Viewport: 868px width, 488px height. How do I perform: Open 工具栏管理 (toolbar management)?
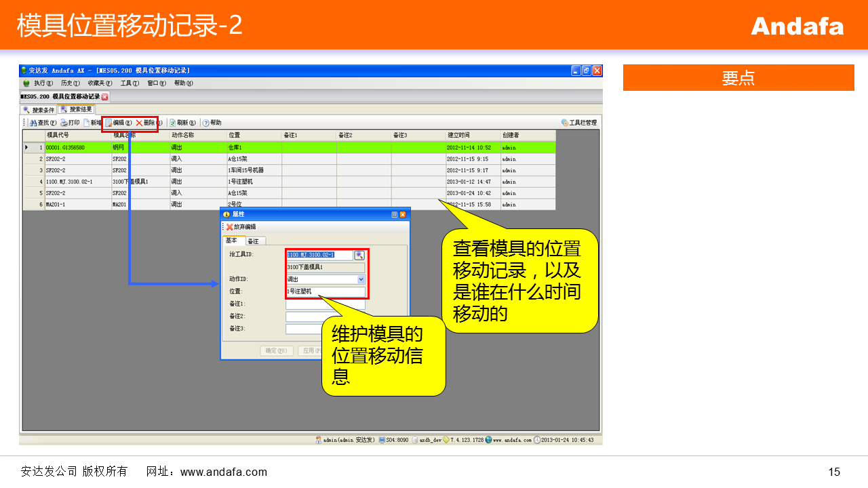(x=579, y=123)
